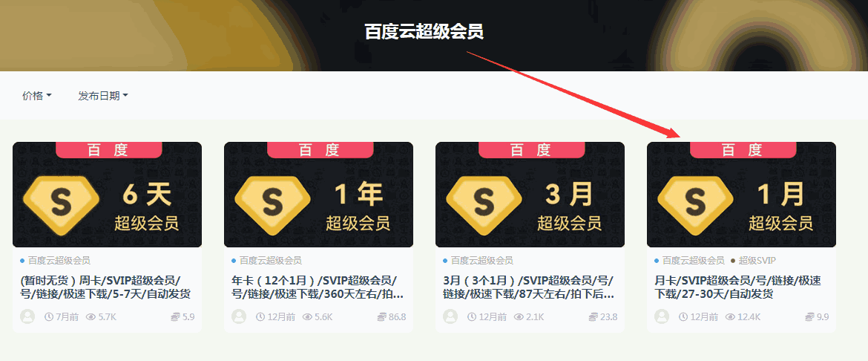
Task: Click the 周卡 SVIP product title link
Action: pyautogui.click(x=105, y=287)
